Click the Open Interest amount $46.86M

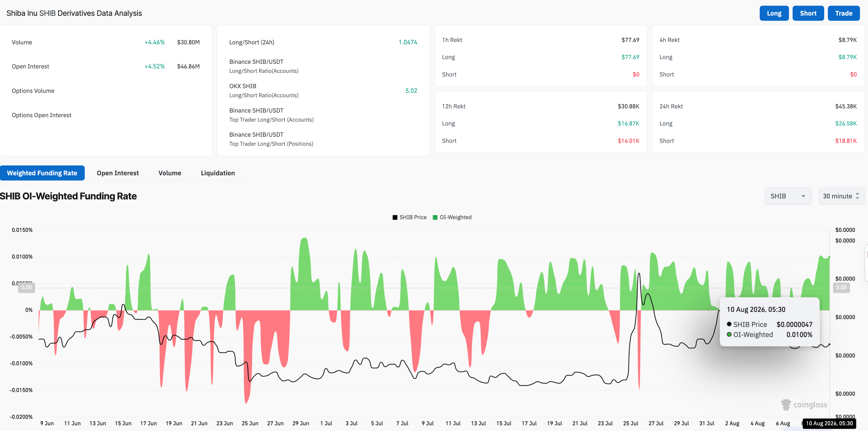pos(188,66)
